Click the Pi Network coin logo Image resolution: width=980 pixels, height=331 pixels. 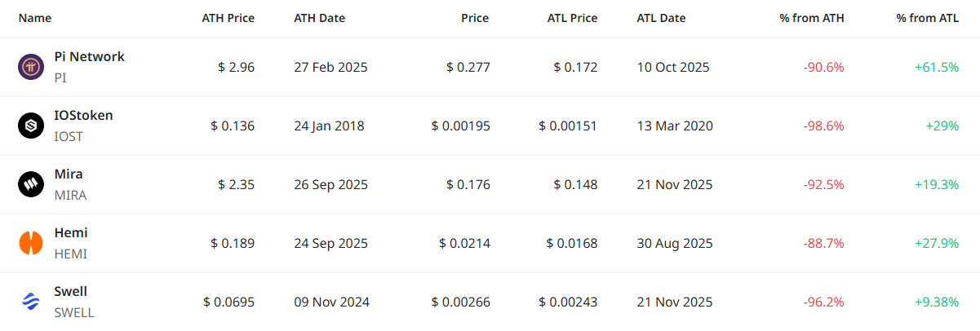pyautogui.click(x=31, y=67)
